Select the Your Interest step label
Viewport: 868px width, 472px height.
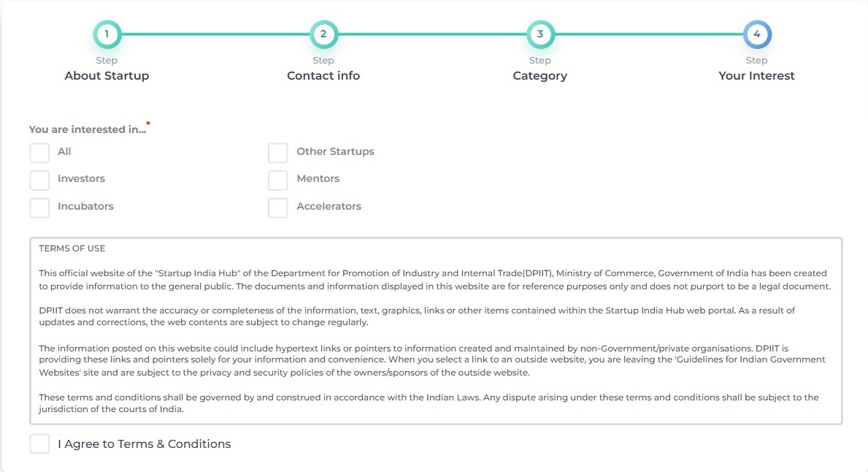[756, 75]
